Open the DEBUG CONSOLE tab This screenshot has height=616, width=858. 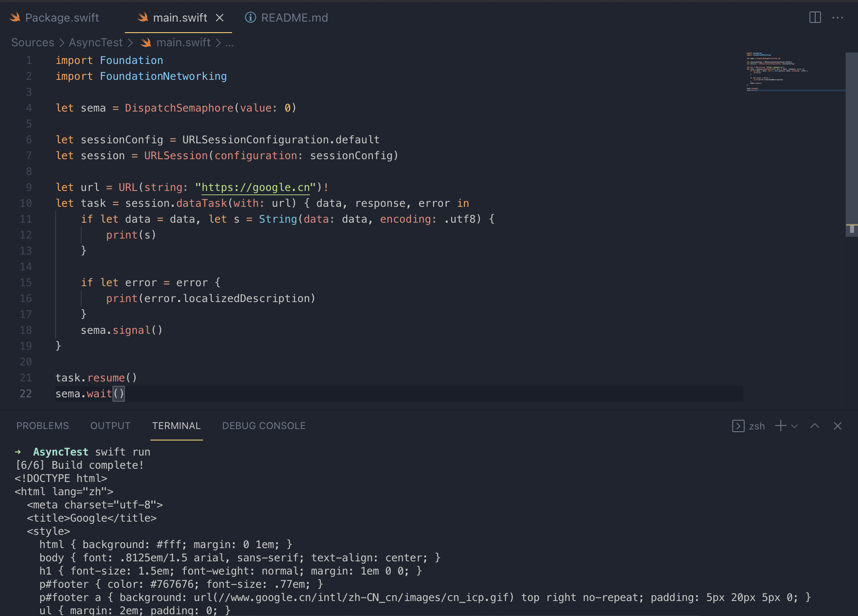pos(263,426)
